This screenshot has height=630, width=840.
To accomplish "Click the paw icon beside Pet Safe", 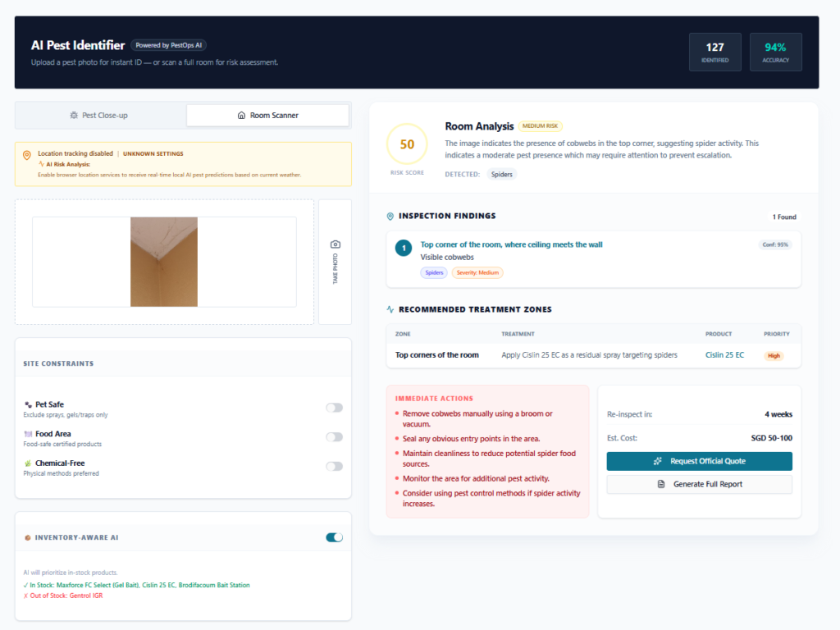I will click(28, 404).
